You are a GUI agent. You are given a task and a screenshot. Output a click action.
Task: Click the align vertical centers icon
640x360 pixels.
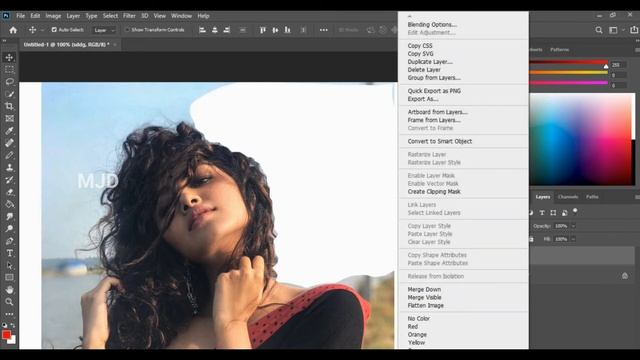pos(276,30)
